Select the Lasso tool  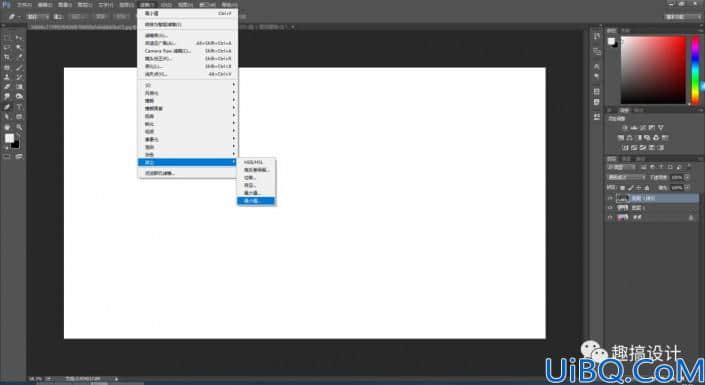[7, 47]
